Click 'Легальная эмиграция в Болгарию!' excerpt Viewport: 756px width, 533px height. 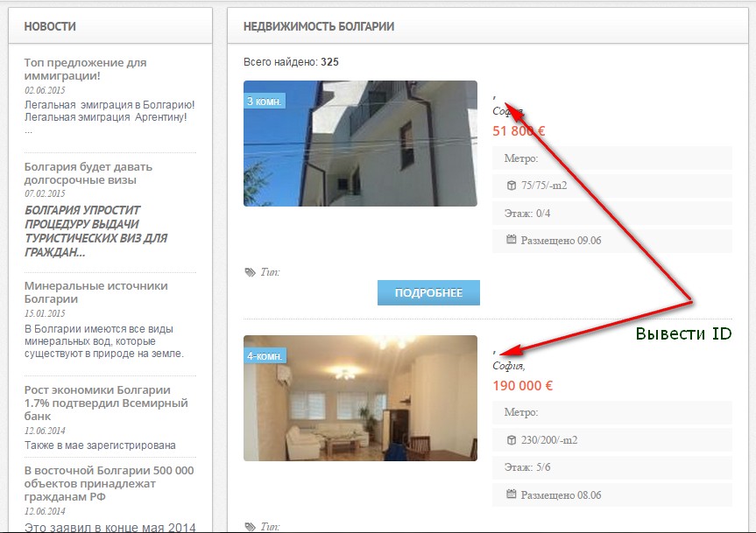click(110, 117)
